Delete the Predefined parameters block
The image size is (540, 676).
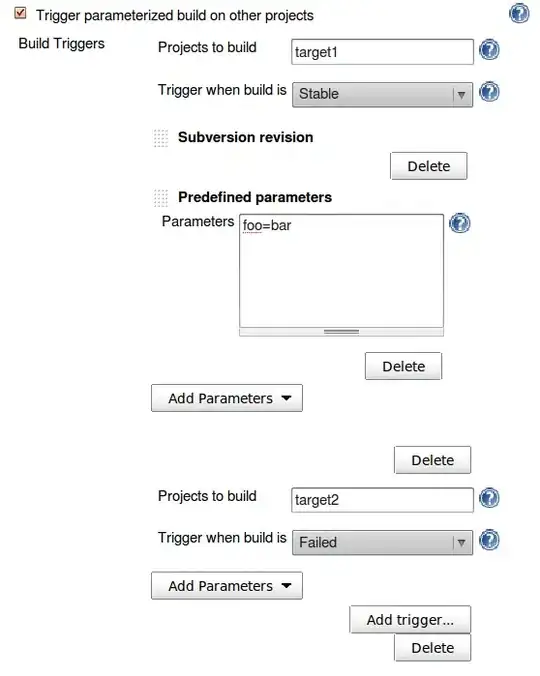pyautogui.click(x=403, y=366)
